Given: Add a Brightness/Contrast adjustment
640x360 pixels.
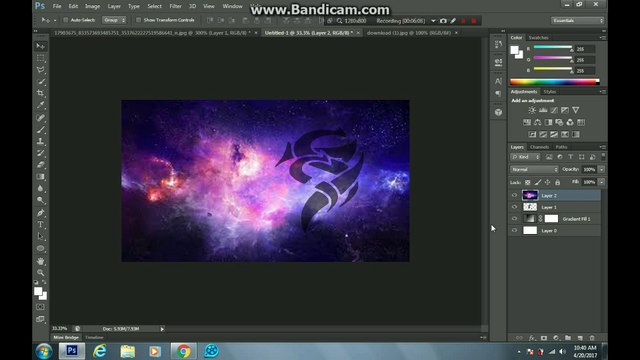Looking at the screenshot, I should click(532, 110).
